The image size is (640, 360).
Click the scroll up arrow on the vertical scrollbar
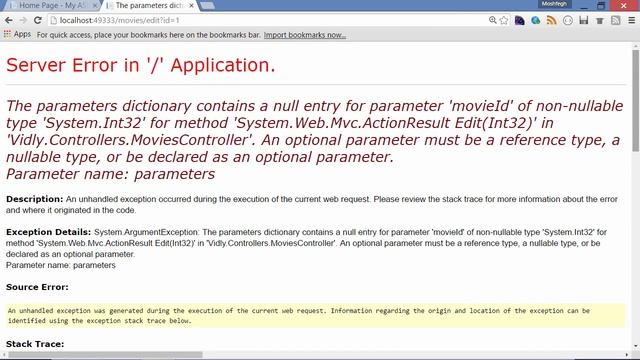click(x=636, y=46)
